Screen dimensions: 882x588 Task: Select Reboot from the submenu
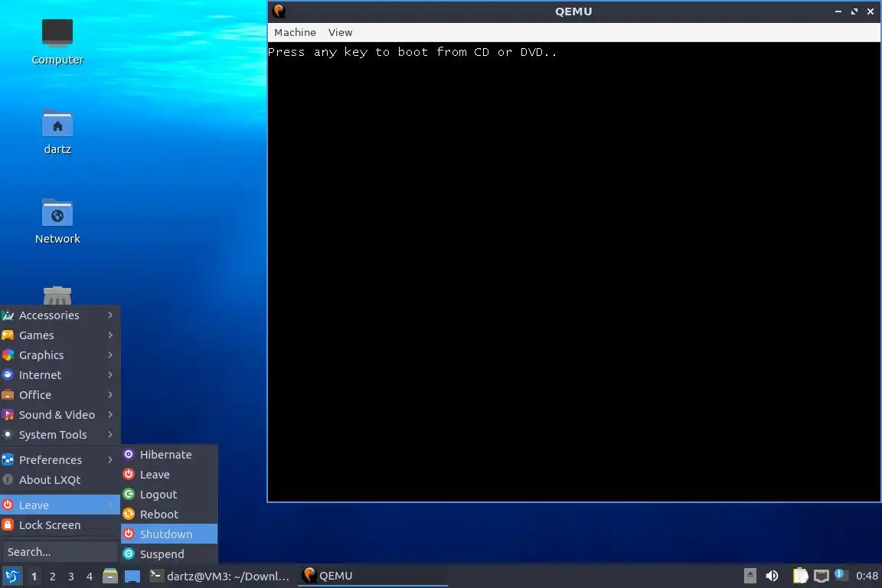coord(169,514)
